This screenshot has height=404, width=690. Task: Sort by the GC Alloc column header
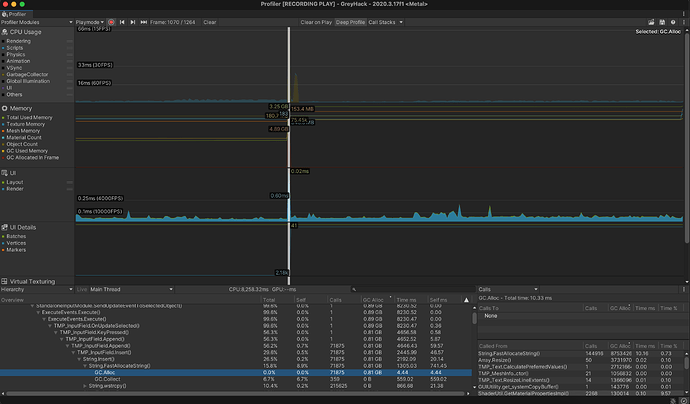point(373,299)
